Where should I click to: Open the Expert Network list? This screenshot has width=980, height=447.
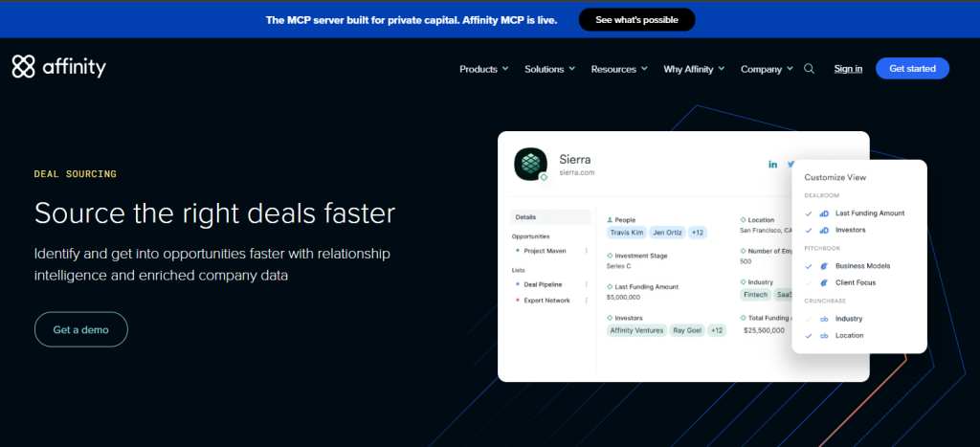[x=546, y=301]
